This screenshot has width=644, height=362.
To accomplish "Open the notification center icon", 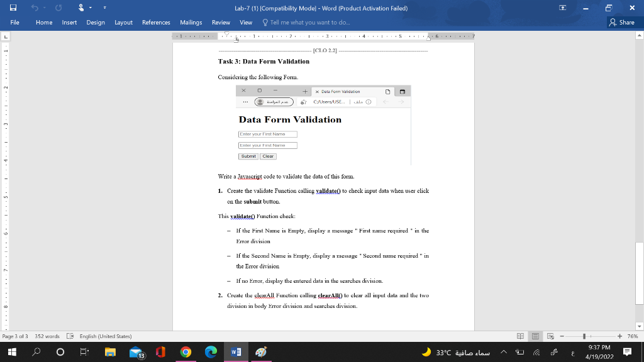I will point(627,352).
